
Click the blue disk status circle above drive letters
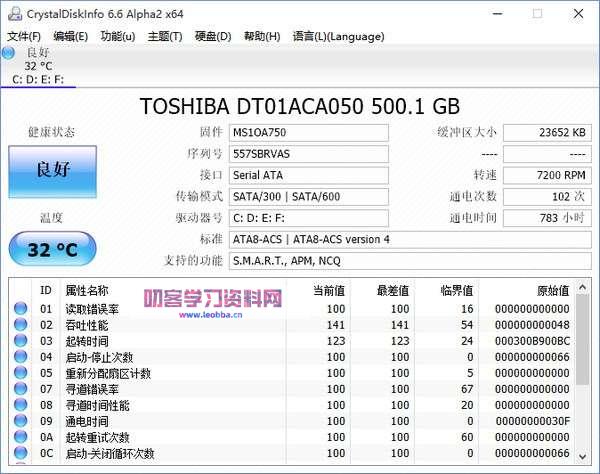pos(8,53)
